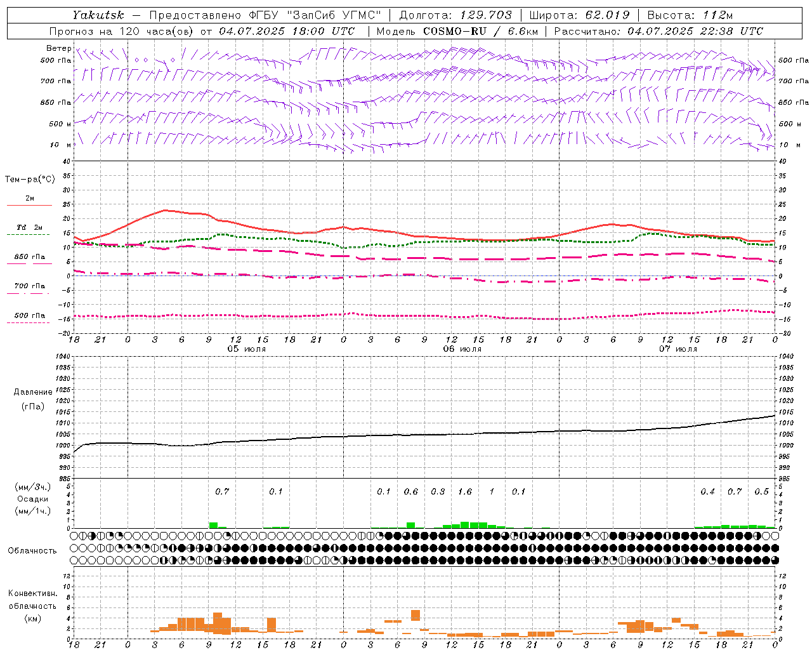Click the 0.6 precipitation value
Viewport: 812px width, 650px height.
[411, 491]
